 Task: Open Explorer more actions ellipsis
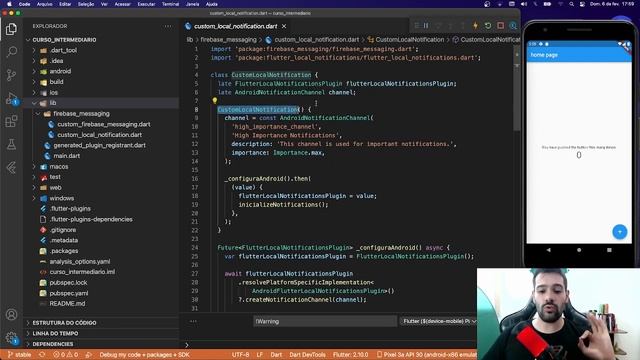(168, 26)
